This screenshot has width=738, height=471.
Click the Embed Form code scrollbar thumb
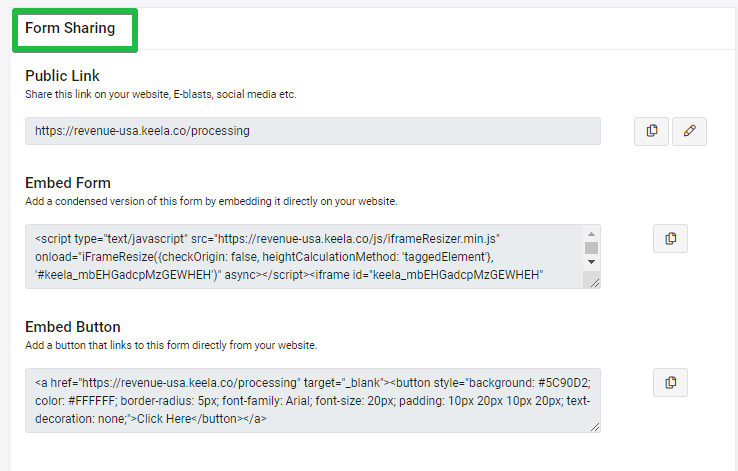591,248
